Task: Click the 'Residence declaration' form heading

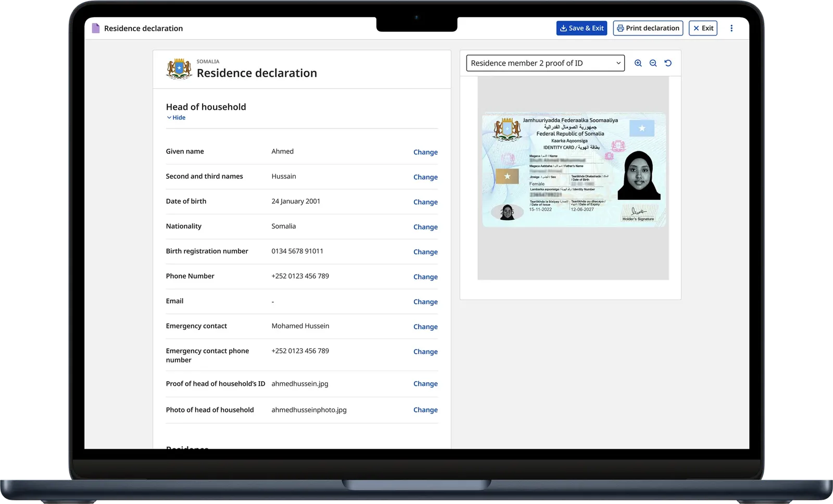Action: [x=257, y=73]
